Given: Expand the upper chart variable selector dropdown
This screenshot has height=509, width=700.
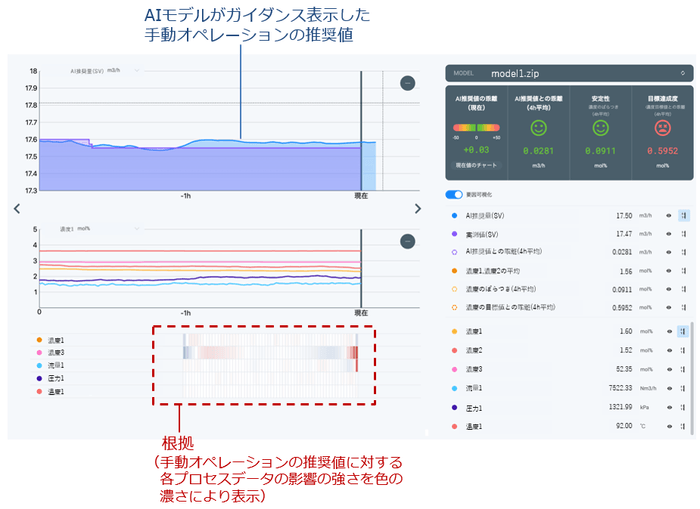Looking at the screenshot, I should pos(137,71).
